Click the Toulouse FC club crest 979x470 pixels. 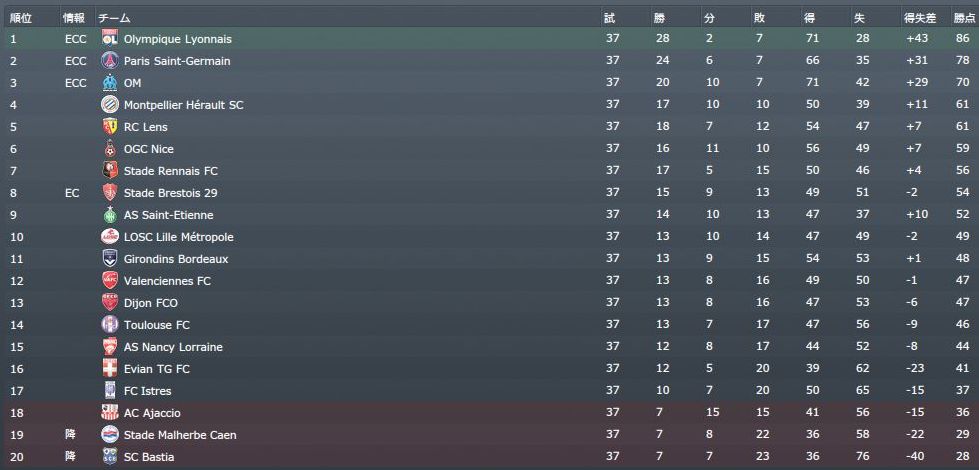tap(110, 325)
